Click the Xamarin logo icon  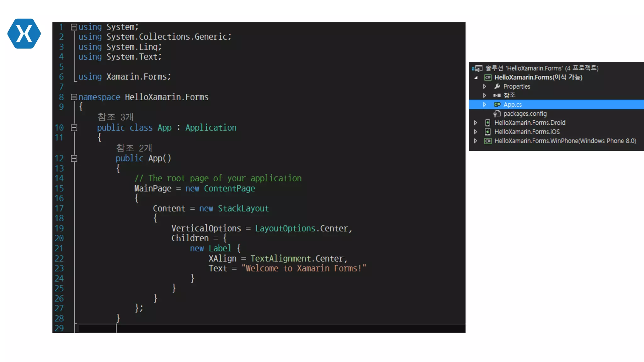point(24,34)
